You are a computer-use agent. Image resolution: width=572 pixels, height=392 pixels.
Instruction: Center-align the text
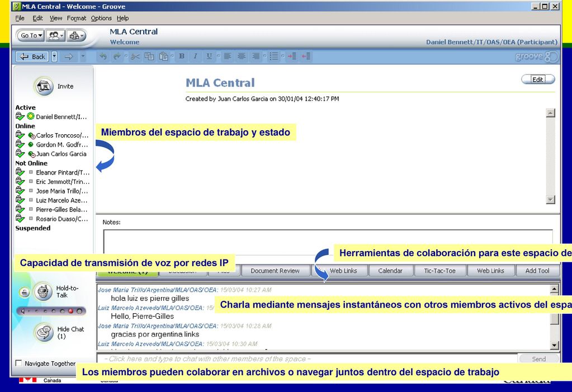coord(242,56)
